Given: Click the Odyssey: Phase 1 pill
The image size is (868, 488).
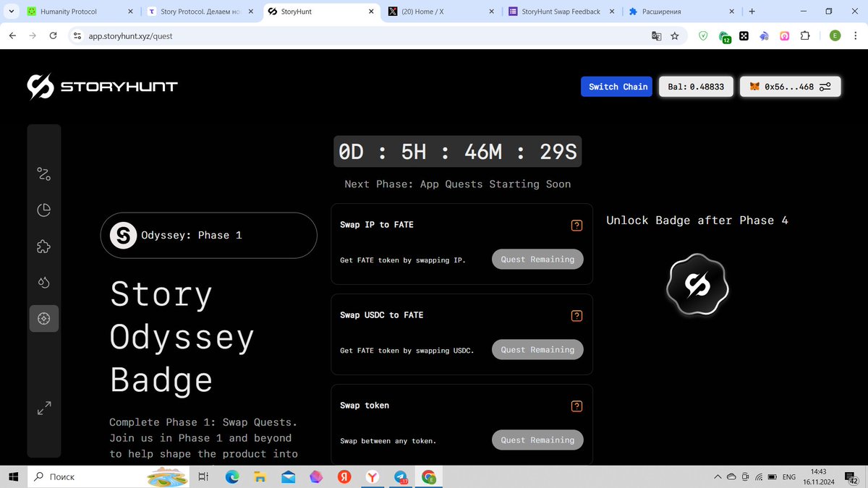Looking at the screenshot, I should (209, 236).
